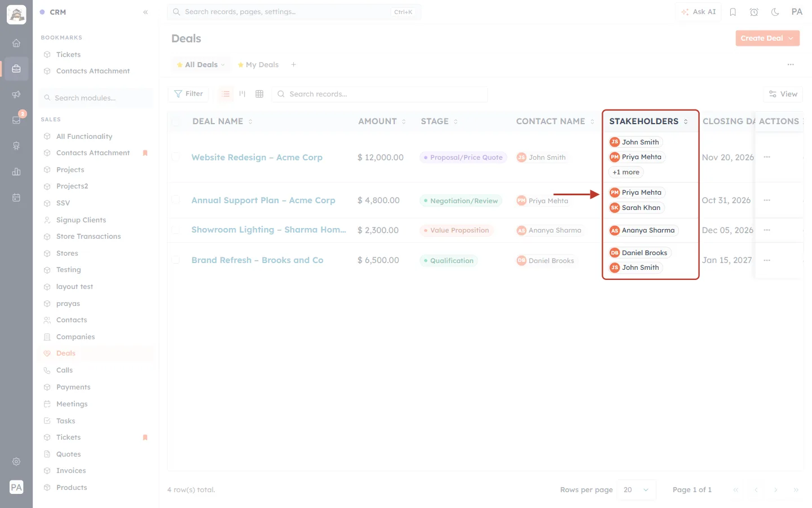Open the bar chart reports icon
The width and height of the screenshot is (812, 508).
point(16,172)
